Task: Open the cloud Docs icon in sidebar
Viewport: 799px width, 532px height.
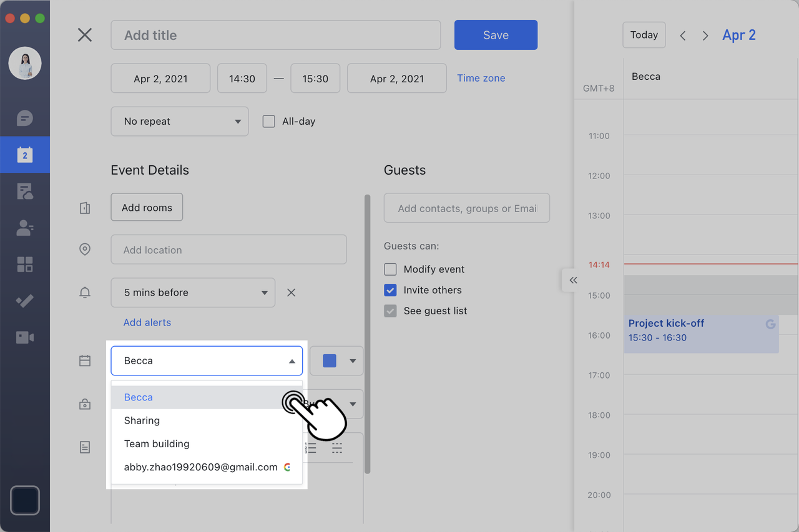Action: coord(25,191)
